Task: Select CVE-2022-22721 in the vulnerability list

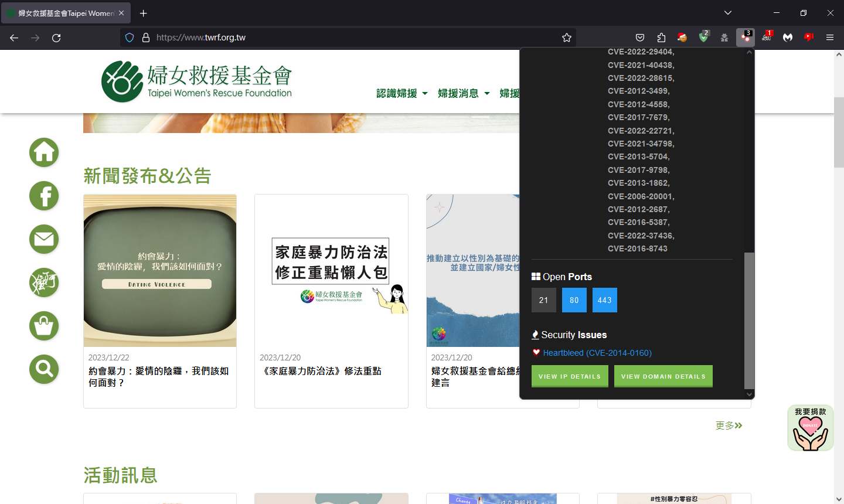Action: (641, 131)
